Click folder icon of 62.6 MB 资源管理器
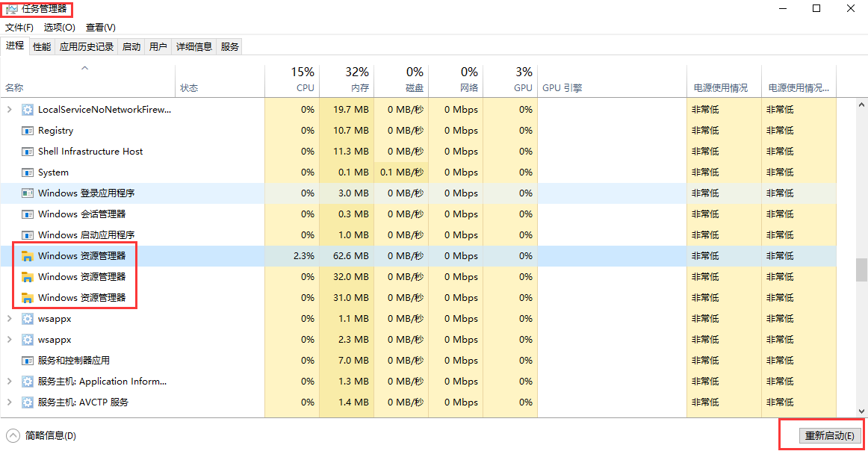The height and width of the screenshot is (454, 868). (27, 256)
